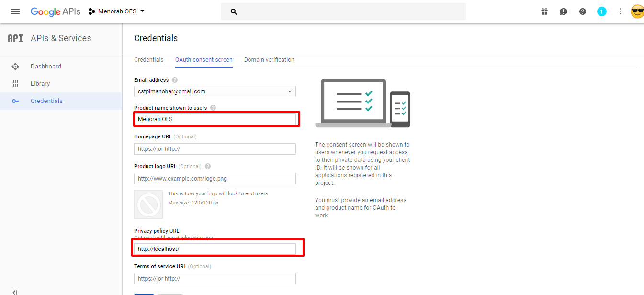Focus the top search bar
The width and height of the screenshot is (644, 295).
[x=343, y=11]
